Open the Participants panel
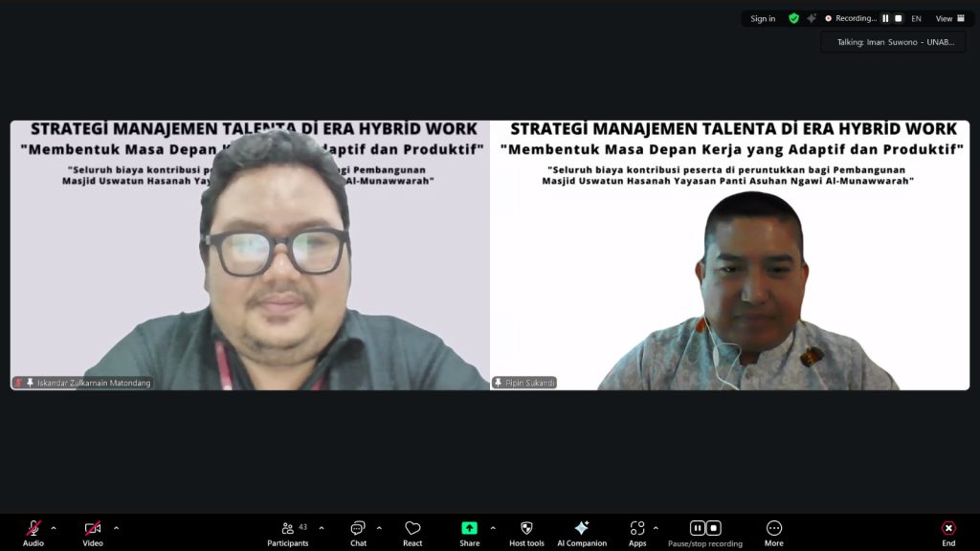This screenshot has height=551, width=980. coord(288,529)
